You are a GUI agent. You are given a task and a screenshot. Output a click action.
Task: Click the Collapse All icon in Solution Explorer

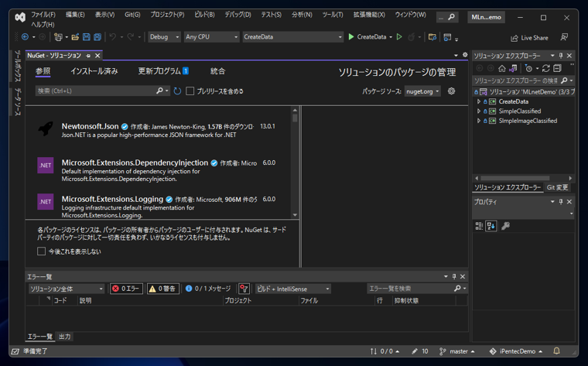pos(557,68)
